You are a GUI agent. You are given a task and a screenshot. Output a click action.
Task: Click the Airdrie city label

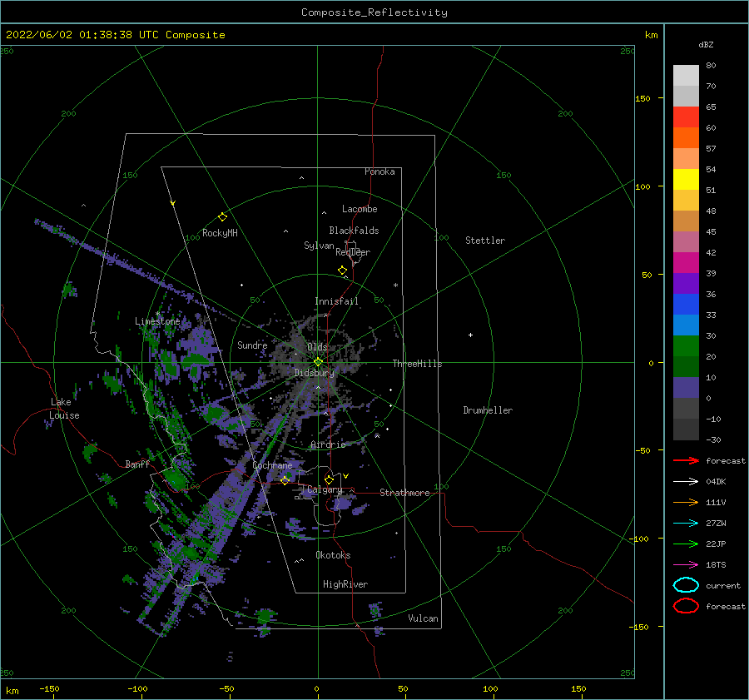328,444
